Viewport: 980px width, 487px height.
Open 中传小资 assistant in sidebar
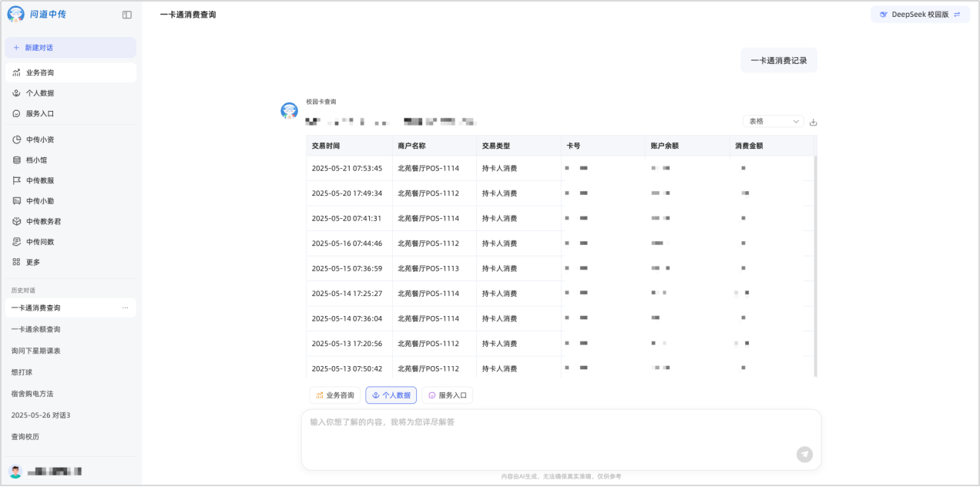[x=40, y=139]
